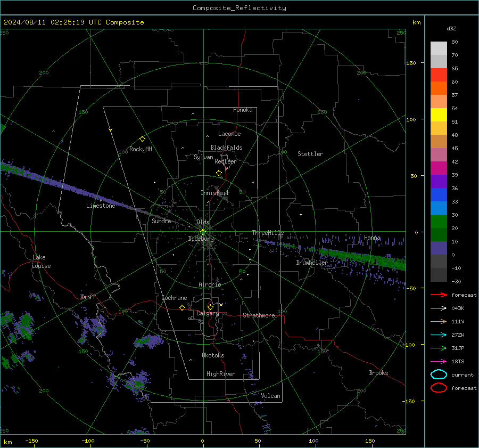The width and height of the screenshot is (479, 448).
Task: Click the magenta 18TS arrow icon
Action: [439, 362]
